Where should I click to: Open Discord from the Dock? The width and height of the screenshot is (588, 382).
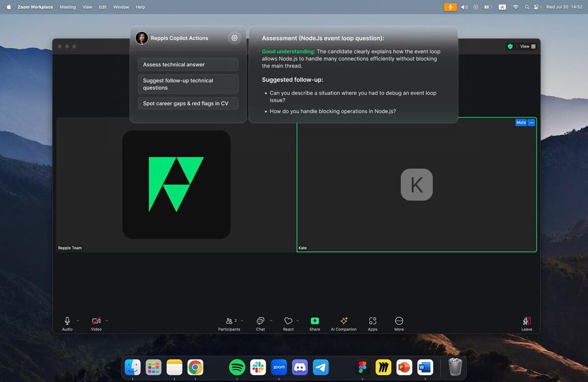(300, 367)
